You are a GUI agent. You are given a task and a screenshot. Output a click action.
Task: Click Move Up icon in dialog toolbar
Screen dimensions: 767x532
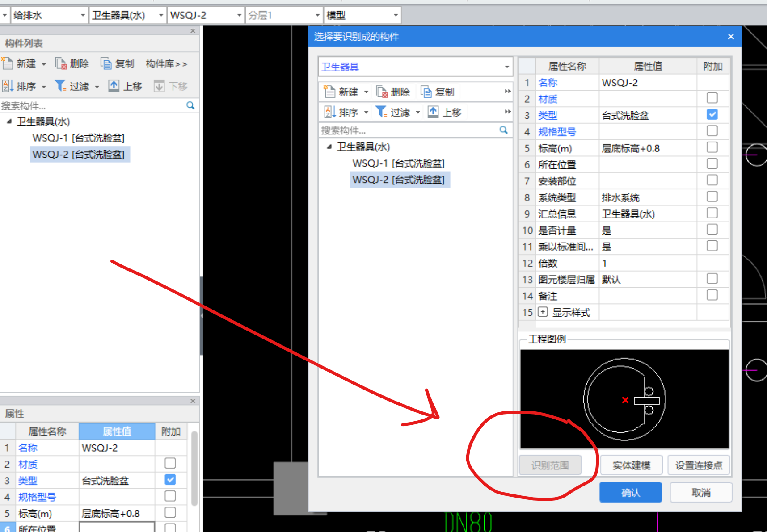[x=433, y=112]
